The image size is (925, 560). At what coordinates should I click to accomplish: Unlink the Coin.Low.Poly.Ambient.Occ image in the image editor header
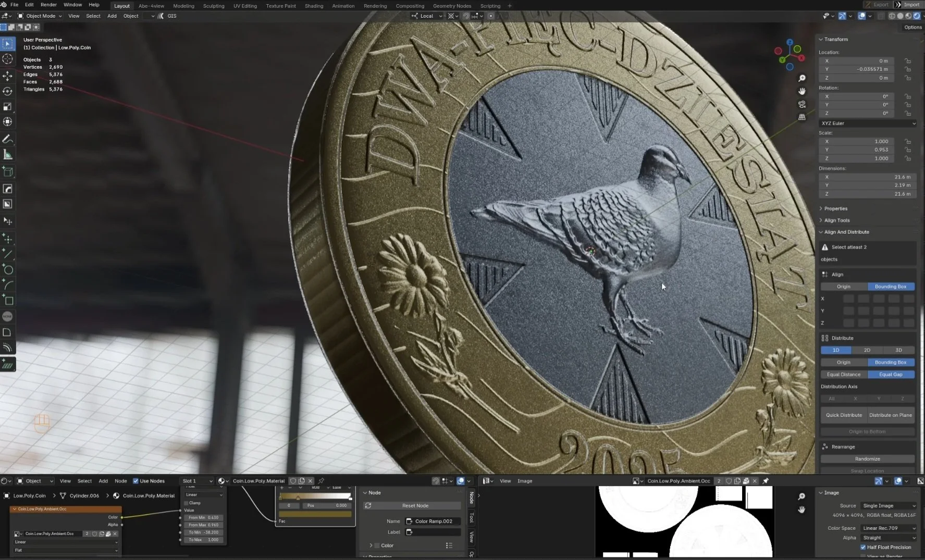(755, 481)
